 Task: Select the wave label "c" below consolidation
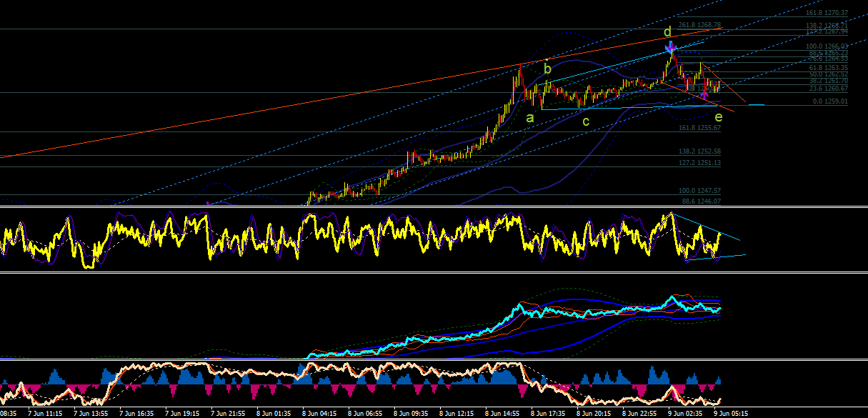click(x=586, y=121)
